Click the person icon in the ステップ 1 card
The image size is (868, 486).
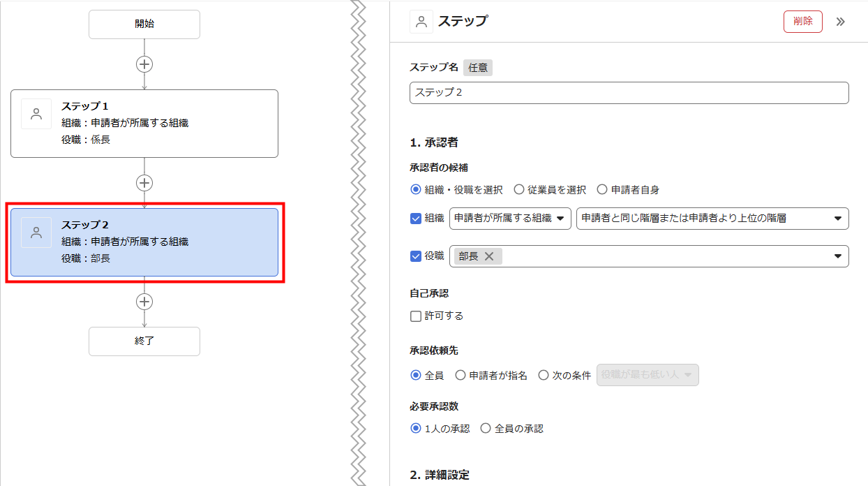coord(36,114)
